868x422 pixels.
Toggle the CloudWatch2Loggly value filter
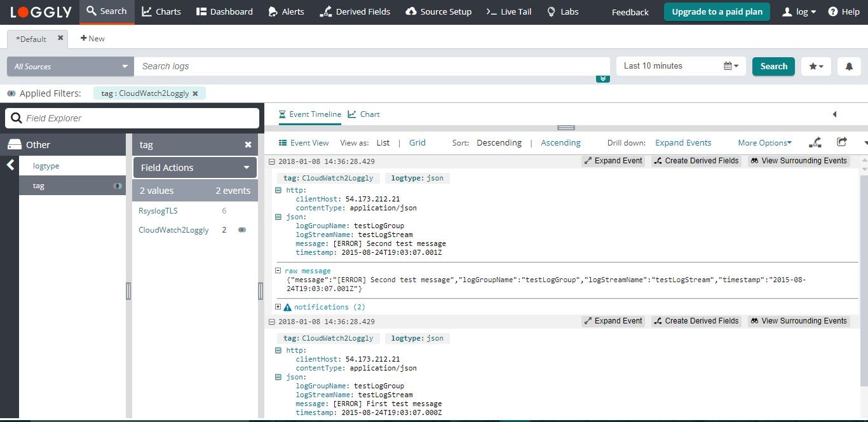[x=241, y=230]
